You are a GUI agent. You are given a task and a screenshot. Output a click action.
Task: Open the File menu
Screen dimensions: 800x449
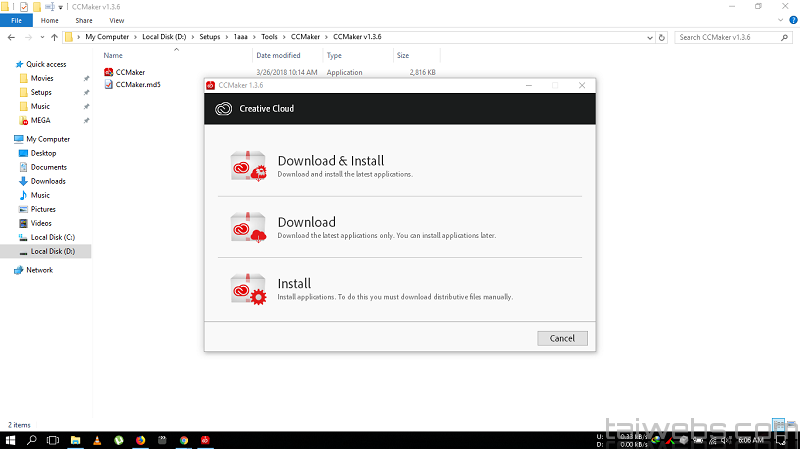click(x=15, y=20)
